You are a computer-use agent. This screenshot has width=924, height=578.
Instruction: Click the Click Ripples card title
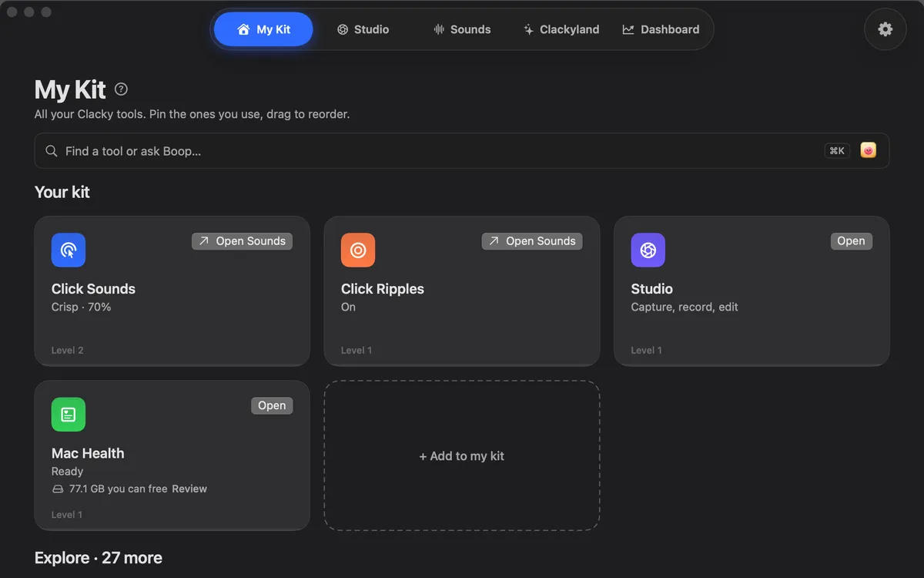(383, 289)
